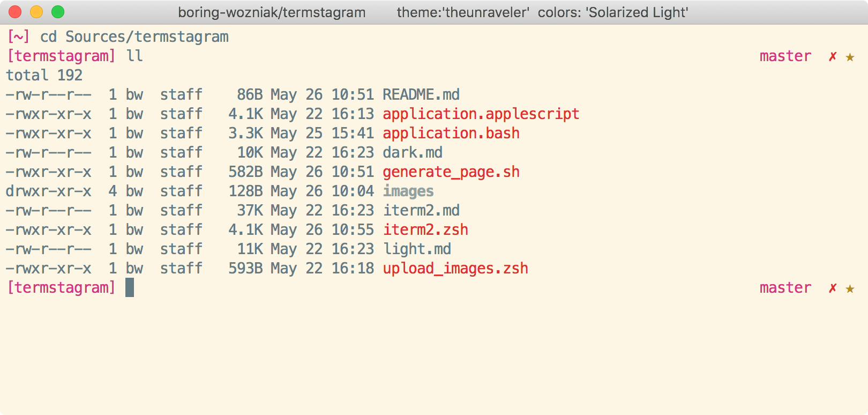This screenshot has height=415, width=868.
Task: Click the boring-wozniak/termstagram window title
Action: pyautogui.click(x=272, y=12)
